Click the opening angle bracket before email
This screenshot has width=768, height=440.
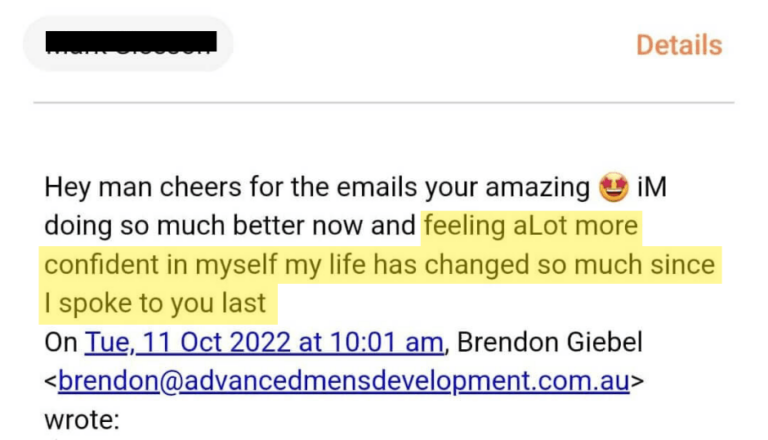point(51,381)
